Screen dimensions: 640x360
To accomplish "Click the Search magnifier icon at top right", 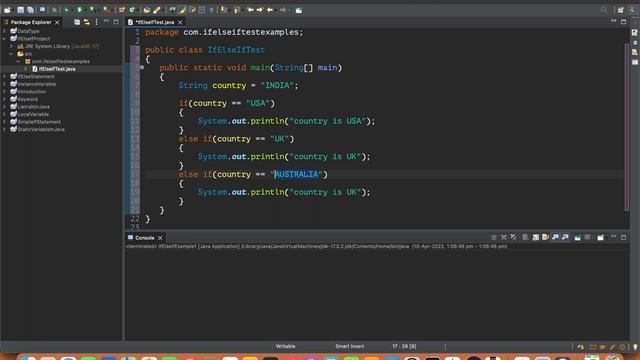I will click(x=604, y=10).
